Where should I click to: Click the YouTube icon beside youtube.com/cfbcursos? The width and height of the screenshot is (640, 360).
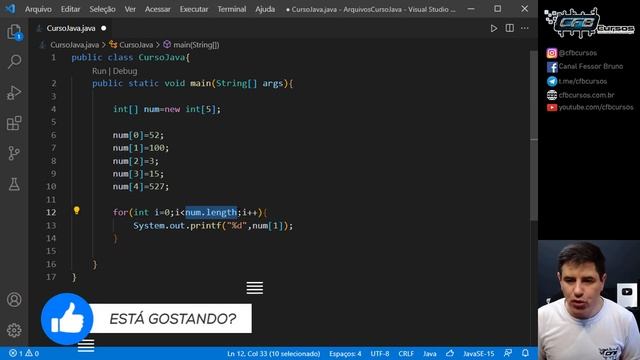pyautogui.click(x=552, y=107)
